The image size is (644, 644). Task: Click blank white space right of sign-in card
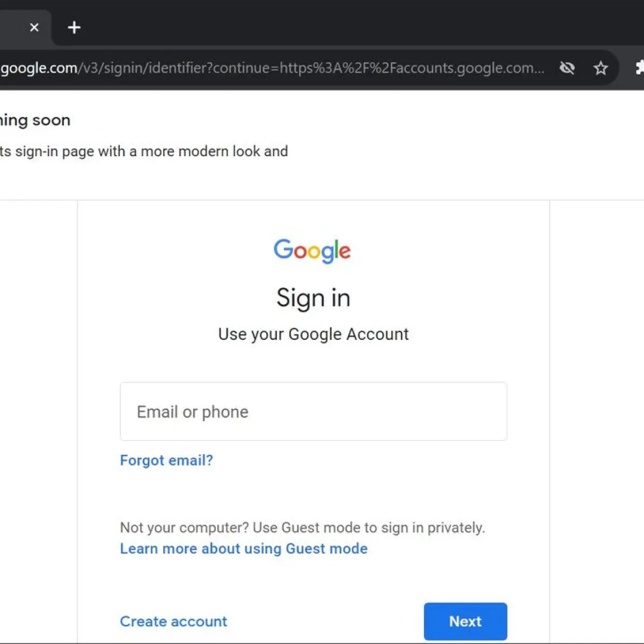tap(597, 419)
